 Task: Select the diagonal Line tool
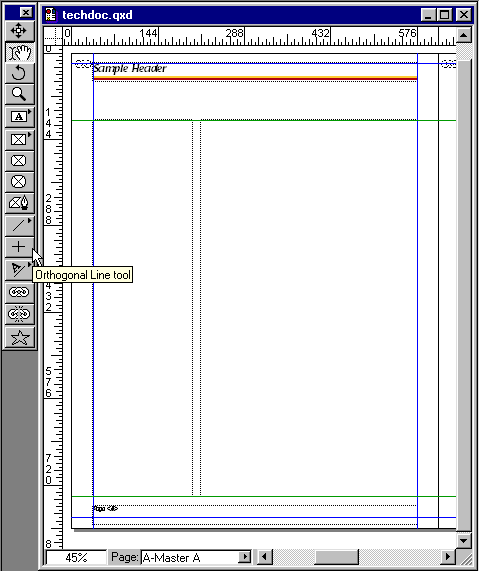(x=20, y=226)
